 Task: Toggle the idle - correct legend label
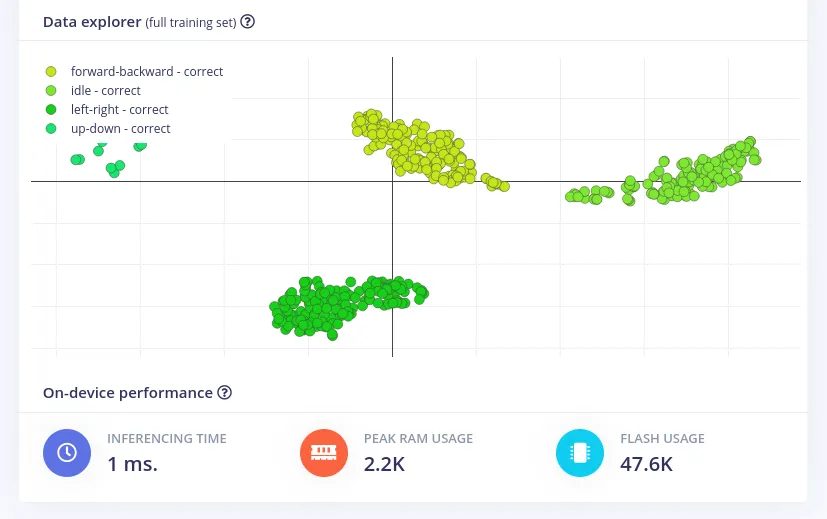coord(106,91)
